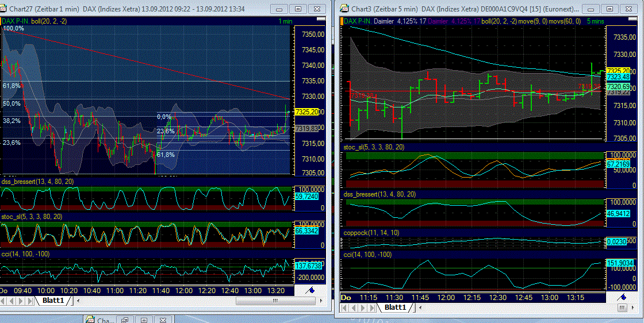Select the white Daimler 4,125% 17 legend
The width and height of the screenshot is (644, 323).
399,21
